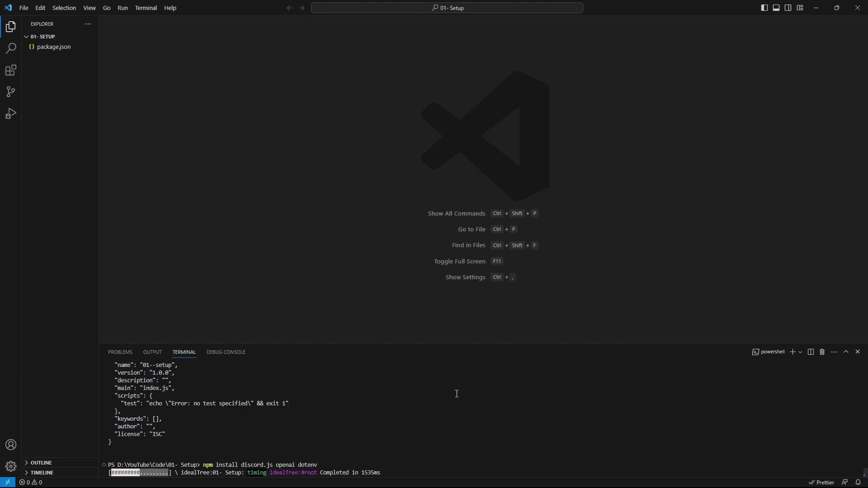Split the terminal
Screen dimensions: 868x488
[x=811, y=352]
